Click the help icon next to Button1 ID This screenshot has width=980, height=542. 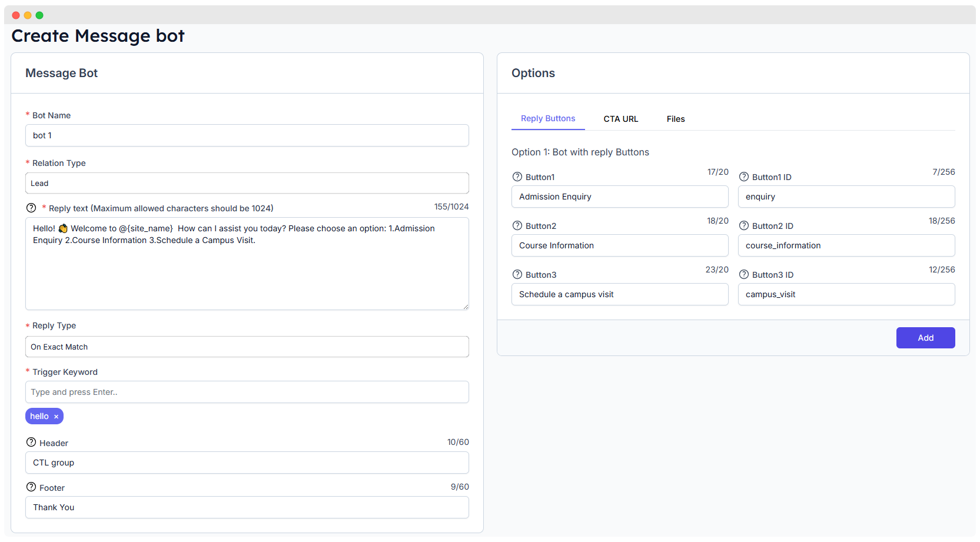click(743, 177)
